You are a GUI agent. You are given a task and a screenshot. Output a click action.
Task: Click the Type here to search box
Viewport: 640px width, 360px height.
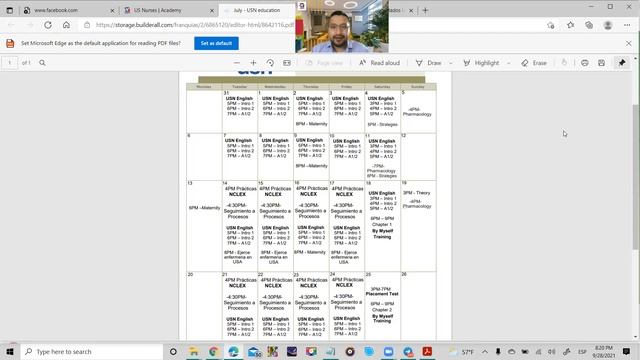(x=92, y=351)
